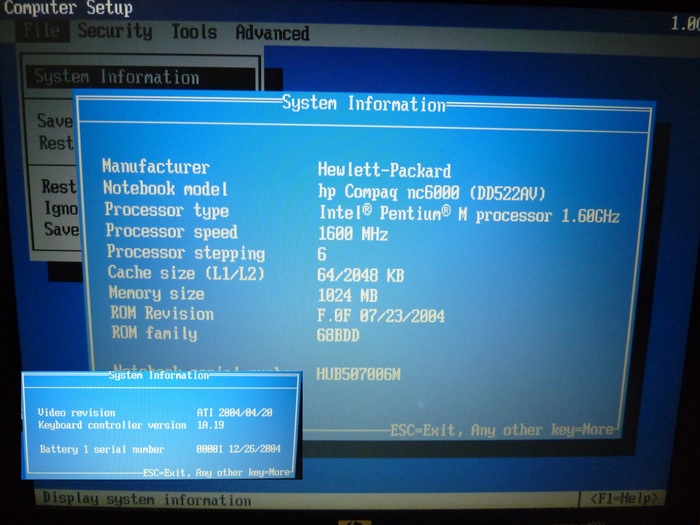Open the Security menu
This screenshot has width=700, height=525.
click(115, 31)
